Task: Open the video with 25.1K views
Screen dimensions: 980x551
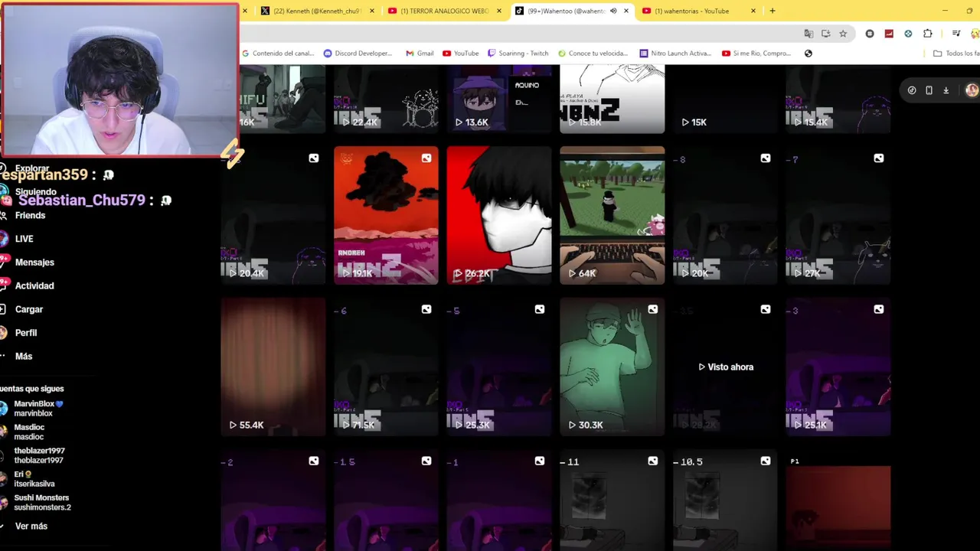Action: (x=838, y=367)
